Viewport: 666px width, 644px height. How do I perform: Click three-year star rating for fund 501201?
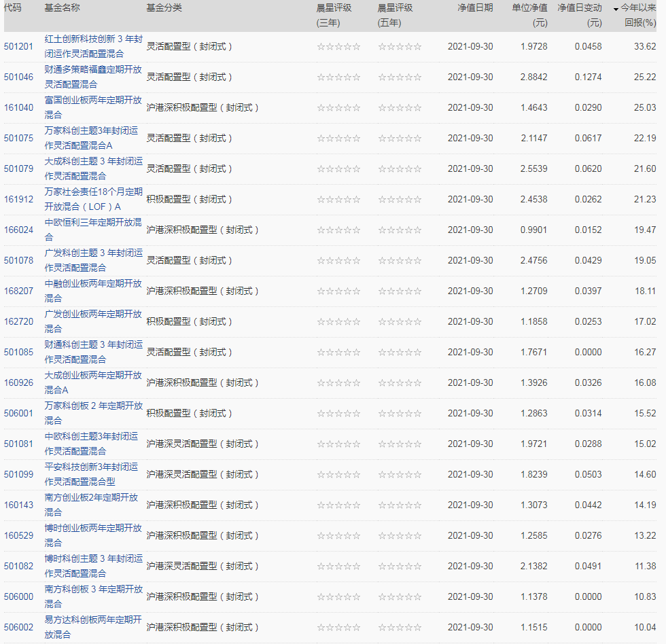(x=338, y=47)
